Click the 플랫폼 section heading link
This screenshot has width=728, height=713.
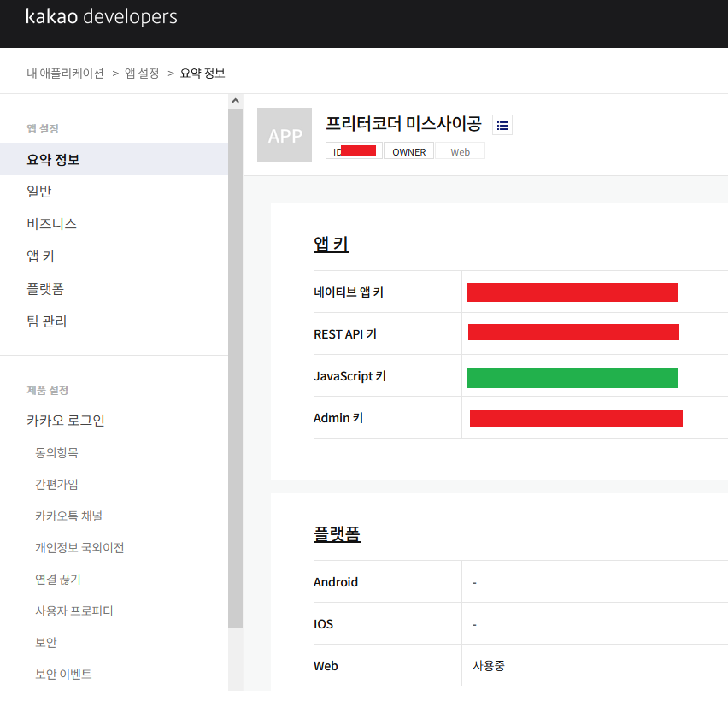pyautogui.click(x=337, y=533)
